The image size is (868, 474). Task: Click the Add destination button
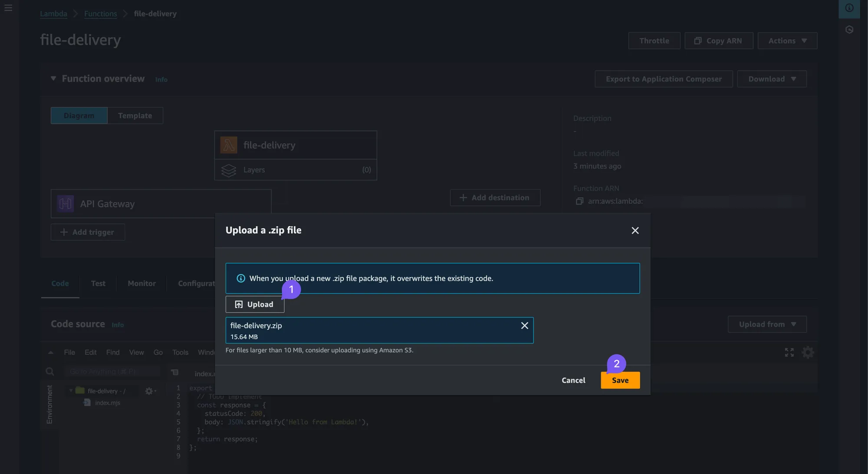[x=495, y=197]
